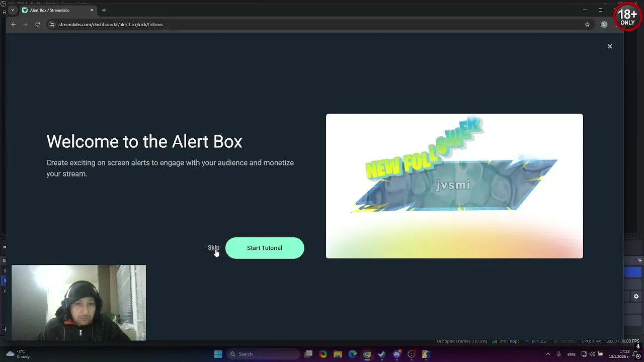
Task: Open the battery tray icon
Action: pos(600,354)
